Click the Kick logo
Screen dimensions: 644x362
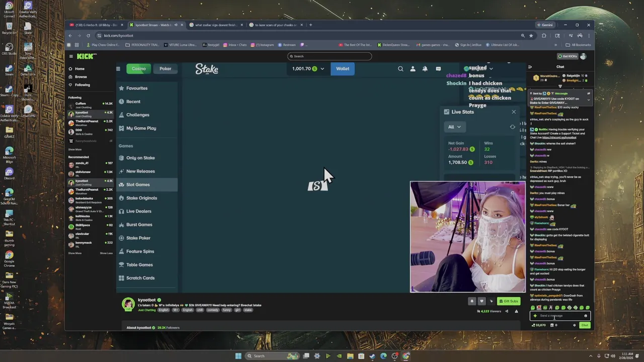click(x=87, y=56)
